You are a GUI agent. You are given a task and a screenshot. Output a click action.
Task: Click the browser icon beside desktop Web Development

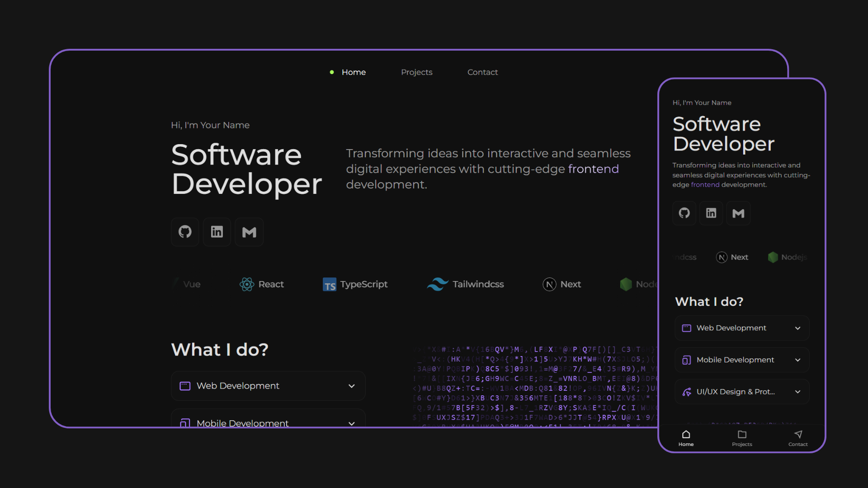[185, 386]
